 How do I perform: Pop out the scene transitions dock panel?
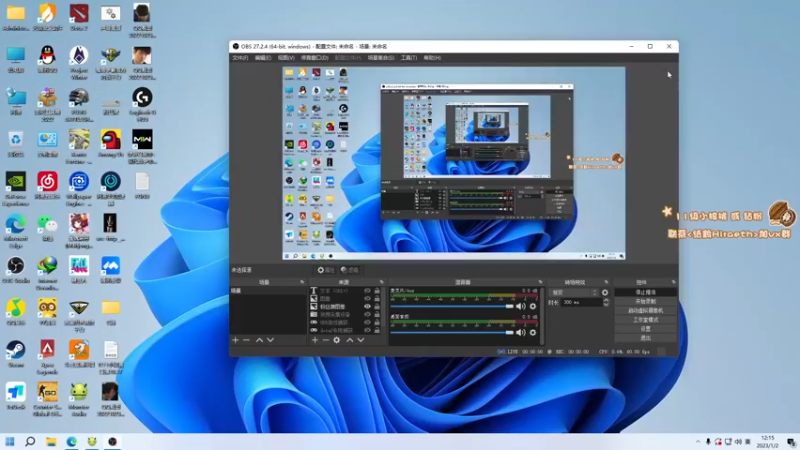(606, 282)
